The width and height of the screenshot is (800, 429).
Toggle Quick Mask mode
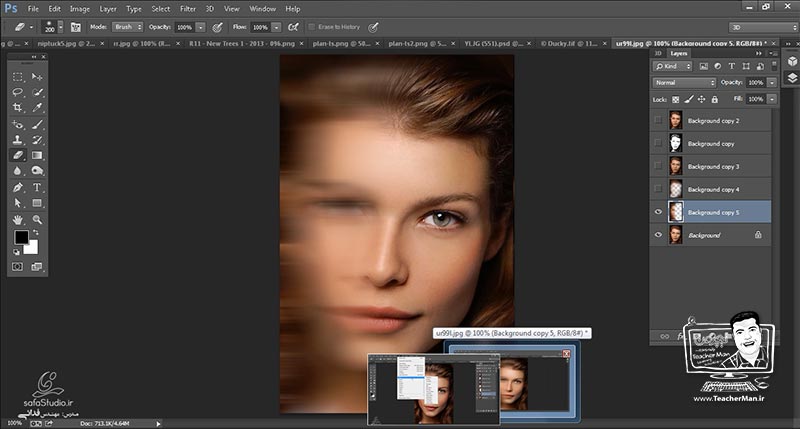[18, 267]
